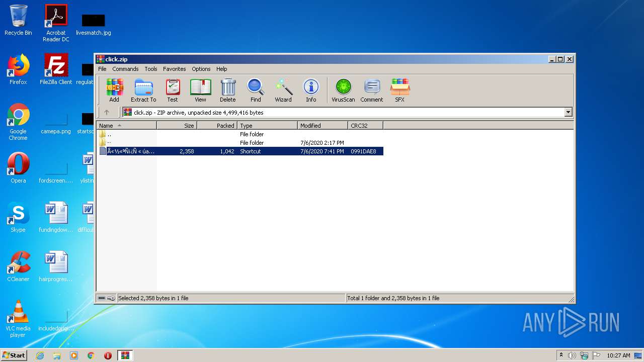Open the archive Comment tool

coord(372,90)
